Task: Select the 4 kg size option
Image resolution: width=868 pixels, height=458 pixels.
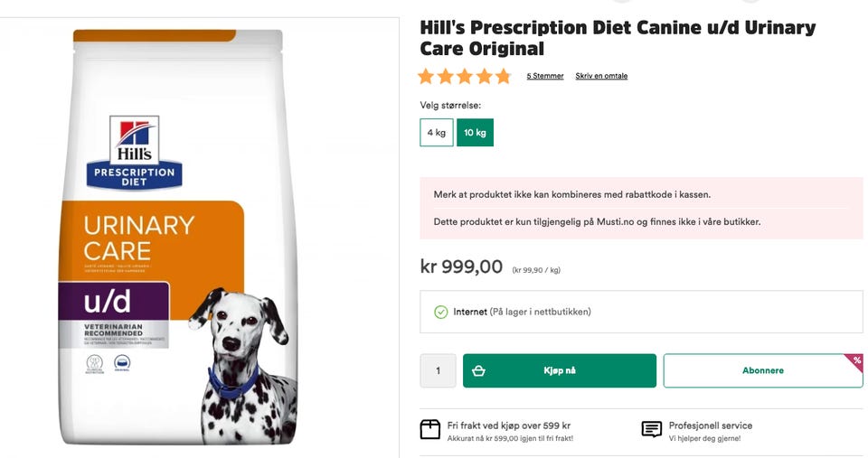Action: [437, 133]
